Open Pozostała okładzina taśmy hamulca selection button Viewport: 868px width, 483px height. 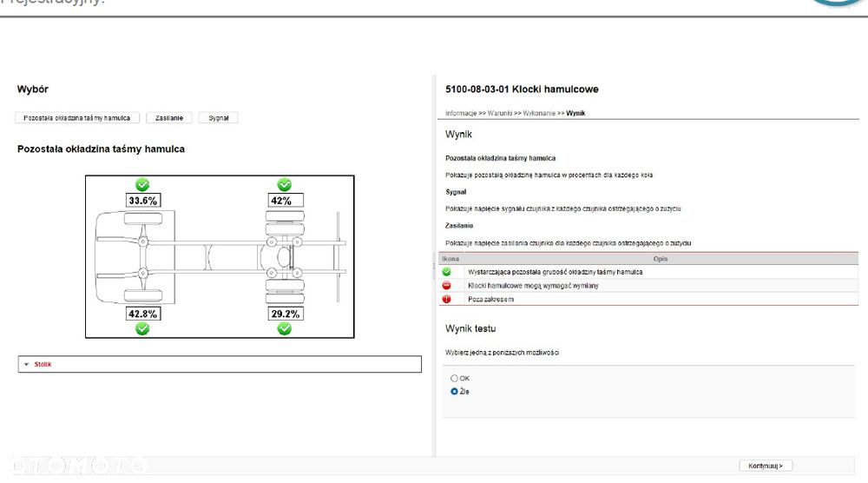(x=77, y=118)
